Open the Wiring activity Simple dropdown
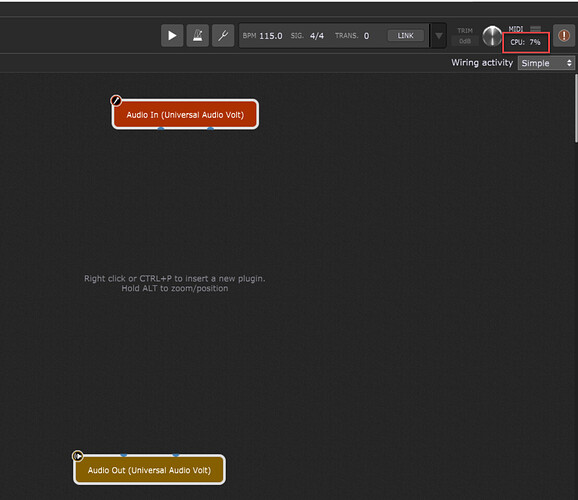The image size is (578, 500). click(546, 63)
